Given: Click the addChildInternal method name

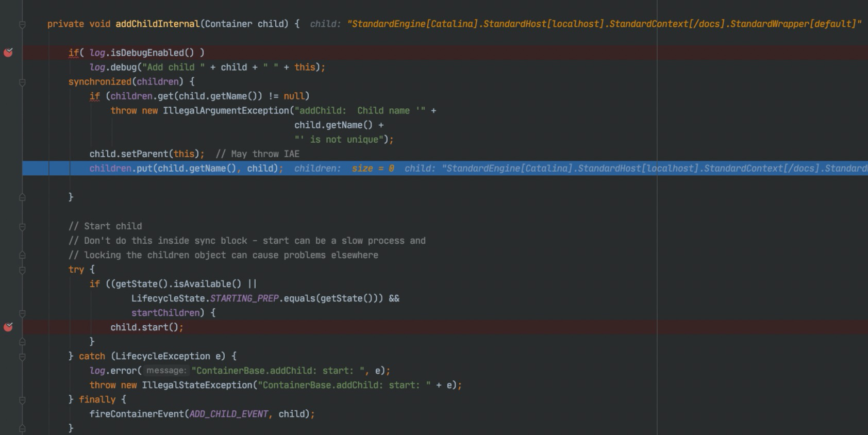Looking at the screenshot, I should tap(157, 24).
